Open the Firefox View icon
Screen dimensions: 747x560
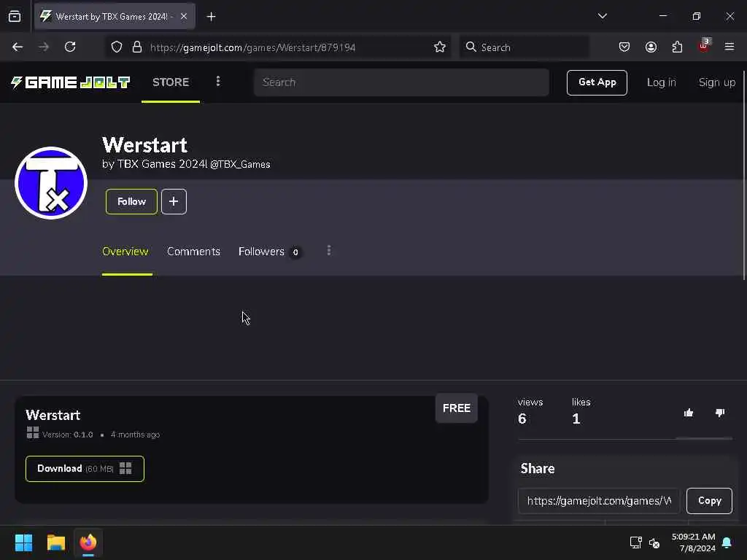pyautogui.click(x=15, y=17)
